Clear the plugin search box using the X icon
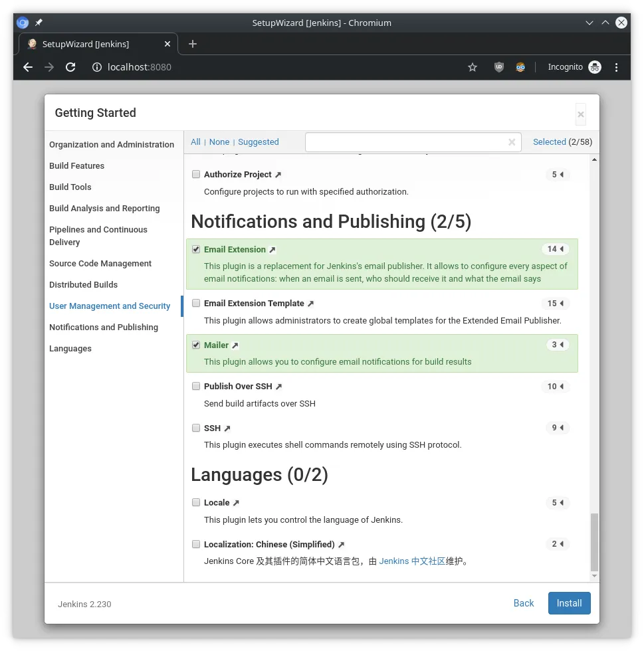Screen dimensions: 644x651 pyautogui.click(x=512, y=141)
